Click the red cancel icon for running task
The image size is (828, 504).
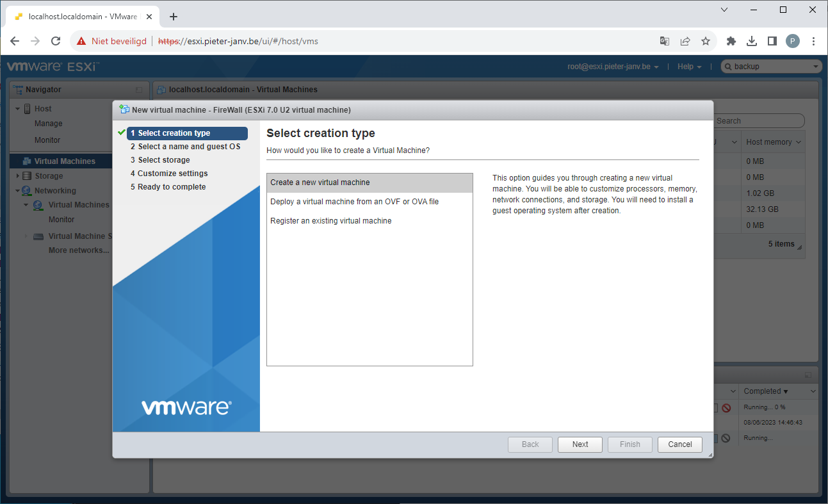(726, 408)
